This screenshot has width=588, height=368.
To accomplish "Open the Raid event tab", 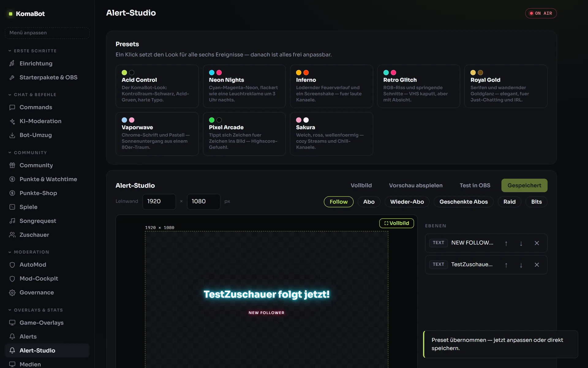I will [509, 202].
